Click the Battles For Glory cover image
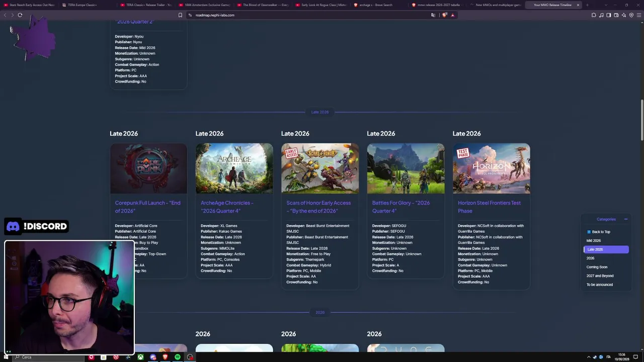The image size is (644, 362). 406,168
